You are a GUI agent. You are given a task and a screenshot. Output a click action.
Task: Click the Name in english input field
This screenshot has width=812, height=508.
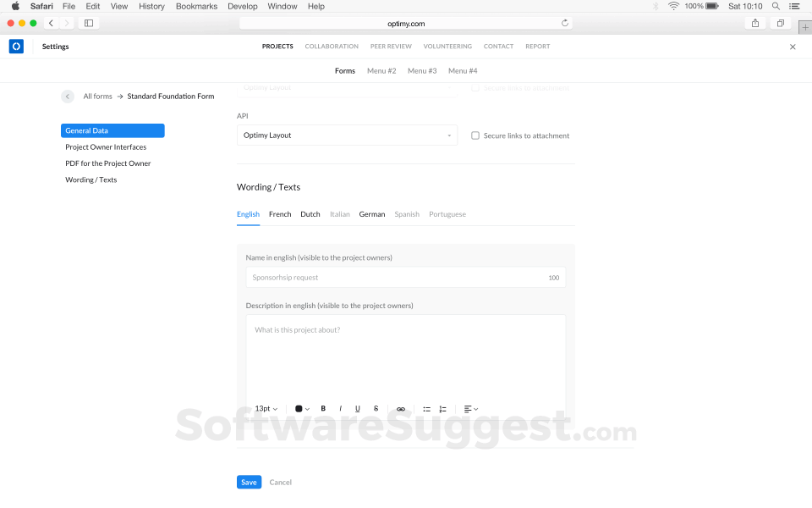coord(405,278)
